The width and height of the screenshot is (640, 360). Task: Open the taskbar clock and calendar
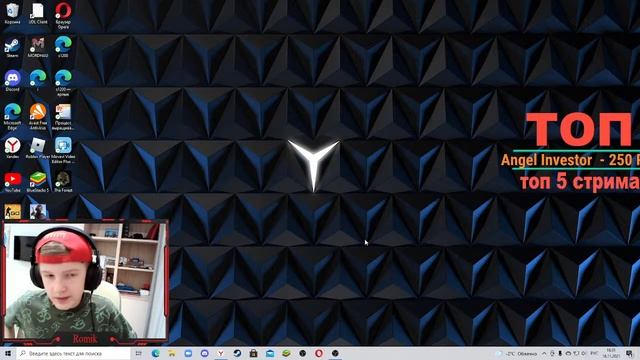611,353
